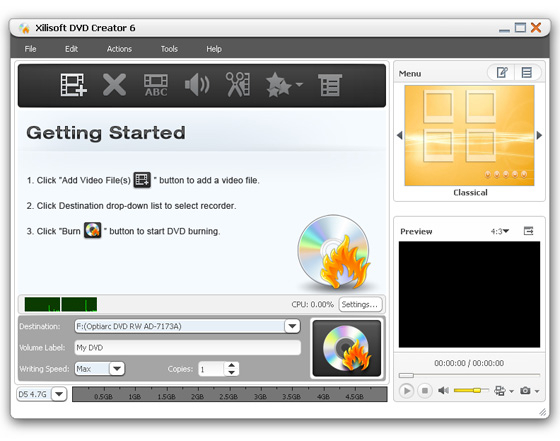This screenshot has width=560, height=441.
Task: Click the preview Stop button
Action: pos(425,391)
